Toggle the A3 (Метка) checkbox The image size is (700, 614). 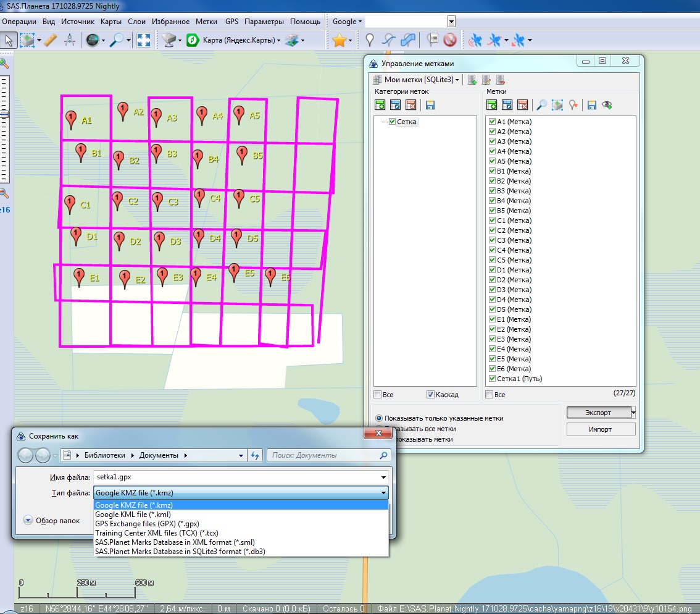tap(493, 141)
